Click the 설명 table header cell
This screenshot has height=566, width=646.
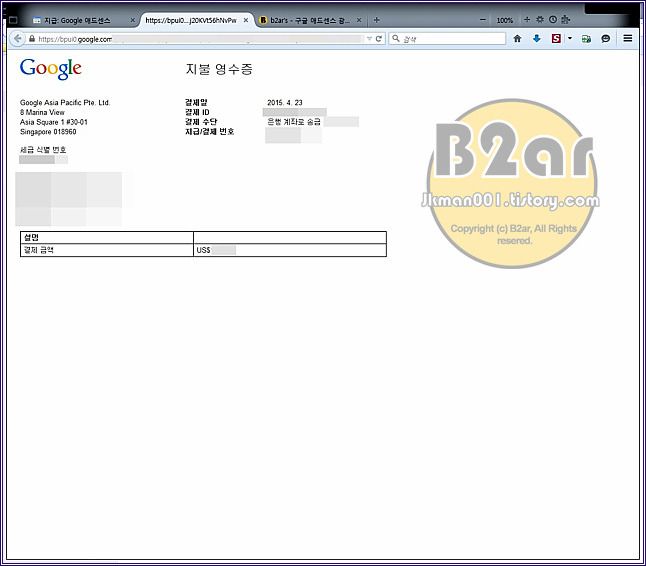107,238
